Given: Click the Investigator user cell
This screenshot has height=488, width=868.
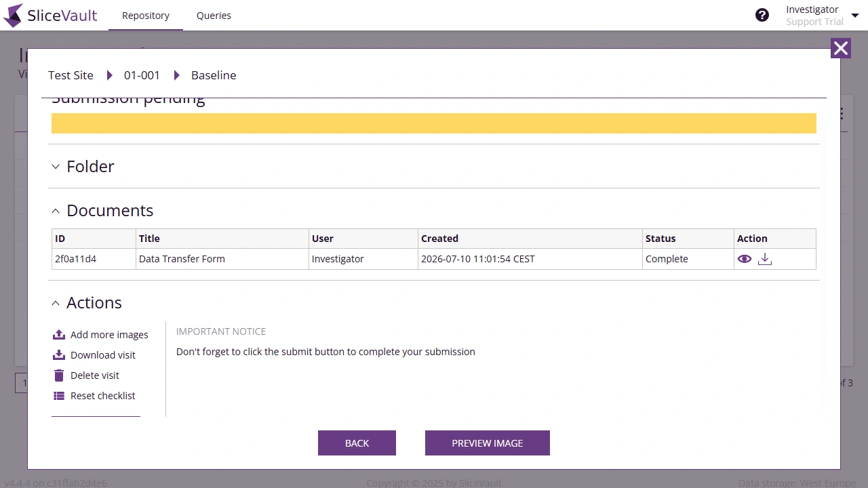Looking at the screenshot, I should coord(363,259).
